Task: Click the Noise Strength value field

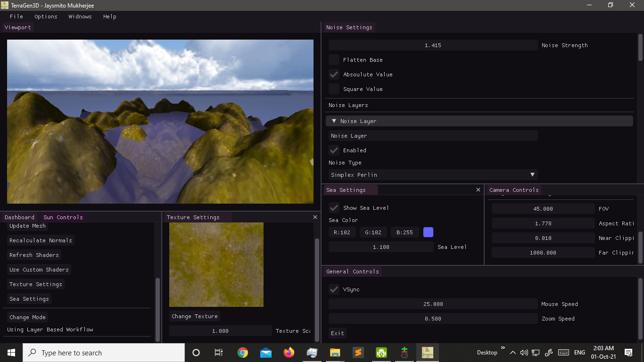Action: 432,45
